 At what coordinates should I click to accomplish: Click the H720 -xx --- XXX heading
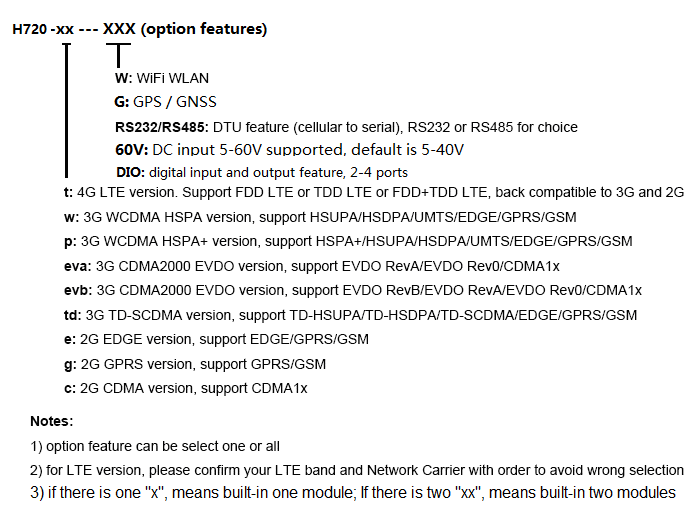[x=140, y=29]
